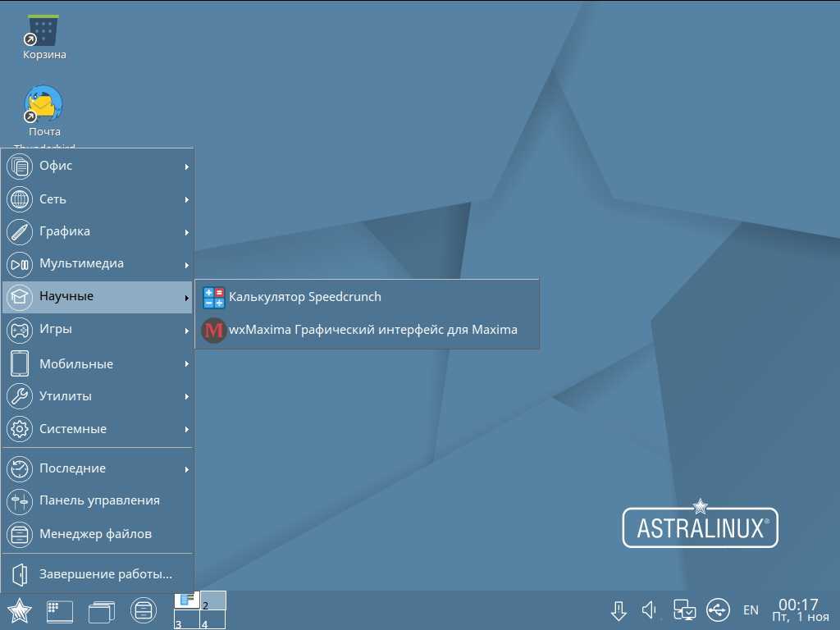
Task: Open the Почта Thunderbird desktop shortcut
Action: pyautogui.click(x=44, y=109)
